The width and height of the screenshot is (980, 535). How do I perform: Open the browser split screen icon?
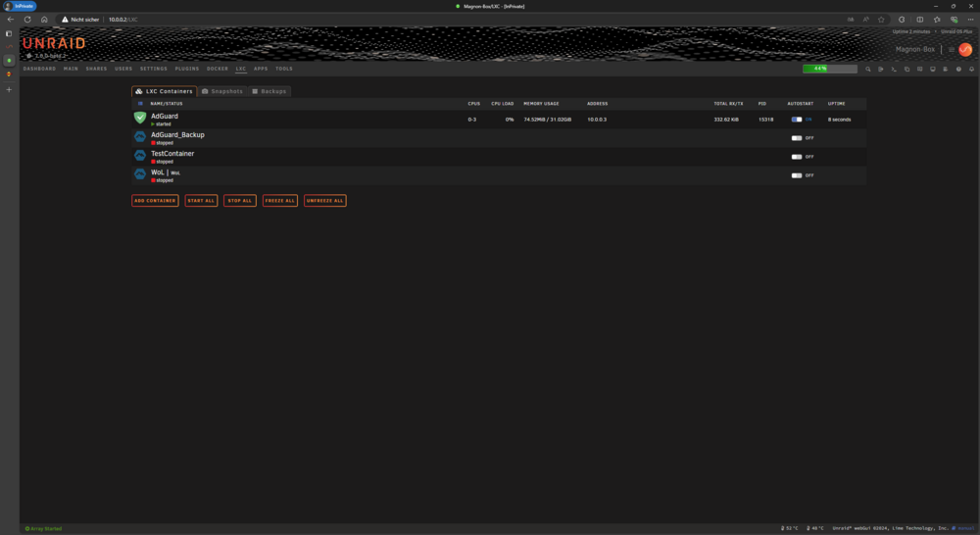[920, 20]
